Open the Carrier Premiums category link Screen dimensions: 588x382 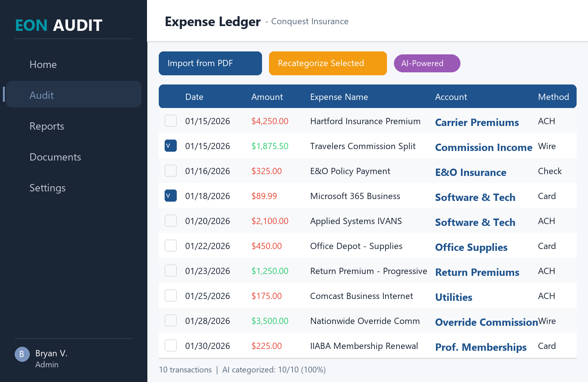[477, 122]
